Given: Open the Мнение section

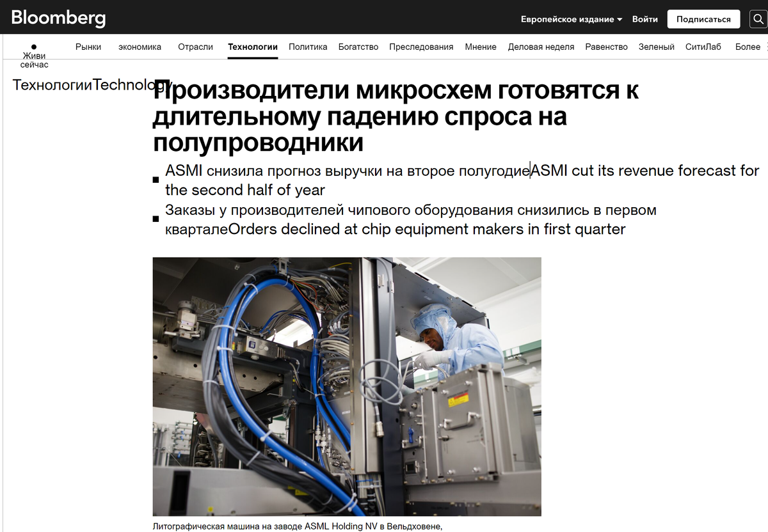Looking at the screenshot, I should coord(481,47).
